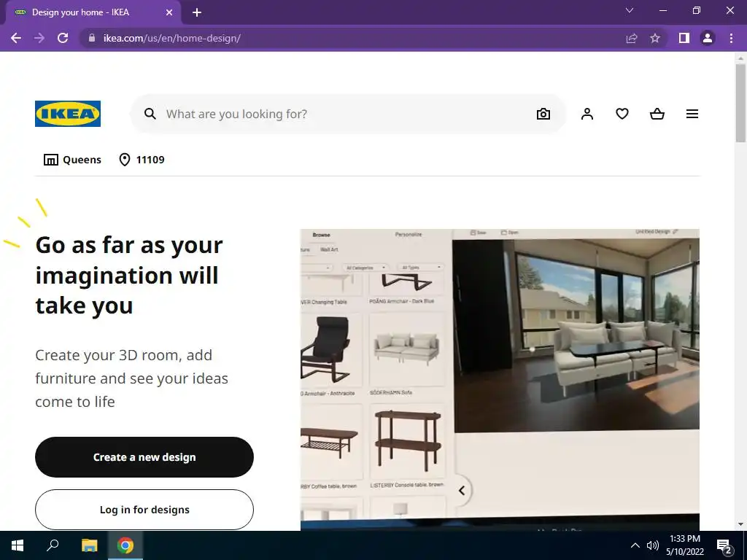Show hidden system tray icons
This screenshot has width=747, height=560.
point(635,545)
